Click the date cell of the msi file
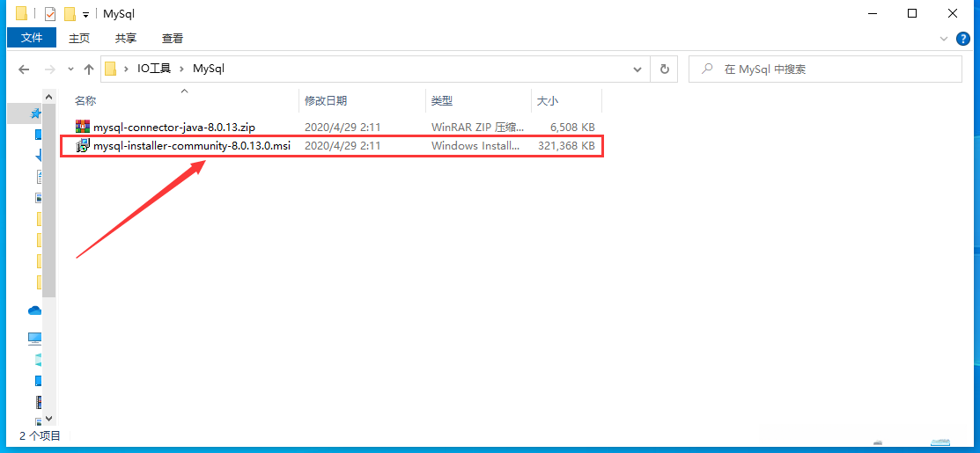This screenshot has height=453, width=980. coord(343,146)
